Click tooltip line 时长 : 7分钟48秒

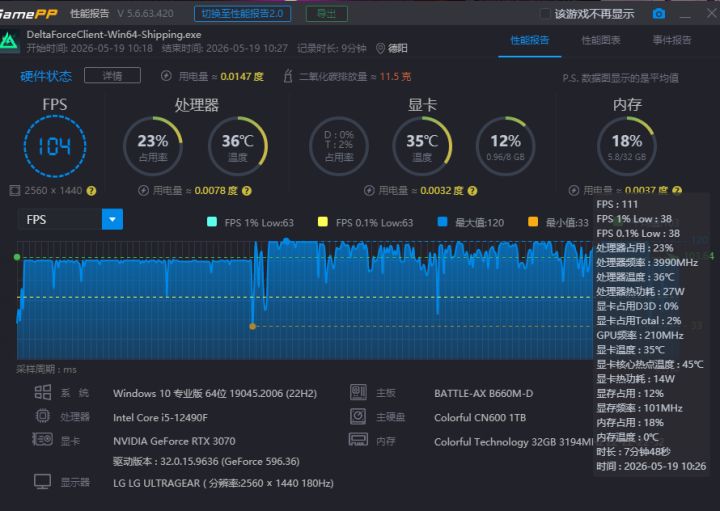[633, 452]
